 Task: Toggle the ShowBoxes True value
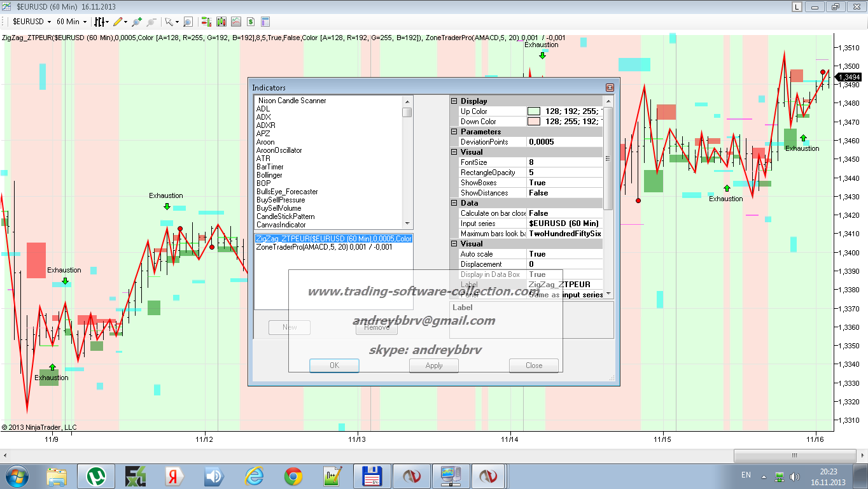coord(564,183)
